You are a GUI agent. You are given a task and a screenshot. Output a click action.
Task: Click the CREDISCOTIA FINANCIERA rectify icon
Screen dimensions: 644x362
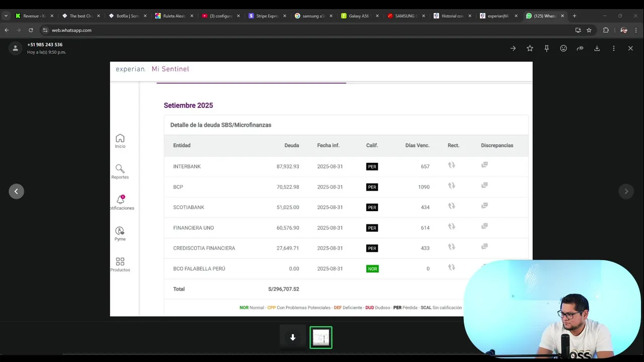(452, 247)
